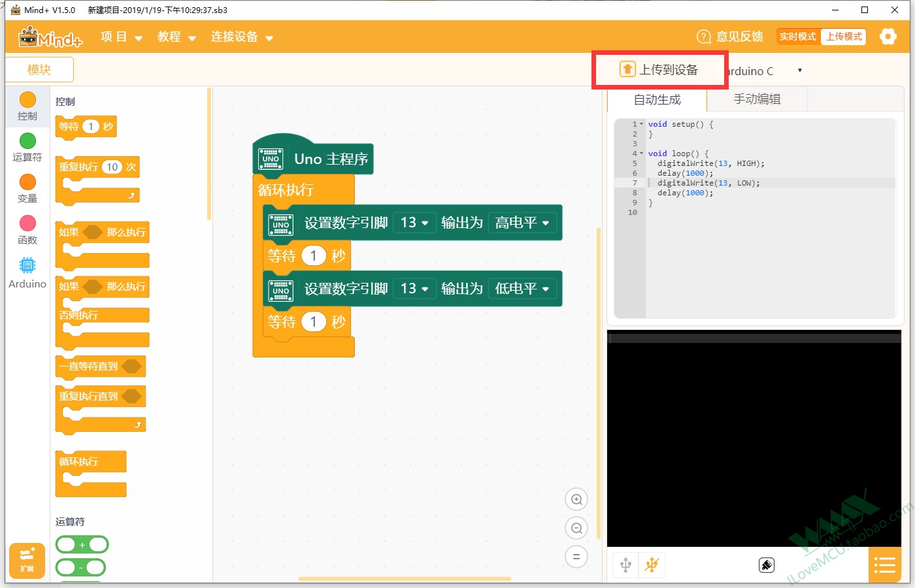Image resolution: width=915 pixels, height=588 pixels.
Task: Click the 运算符 heading above operator blocks
Action: pos(70,522)
